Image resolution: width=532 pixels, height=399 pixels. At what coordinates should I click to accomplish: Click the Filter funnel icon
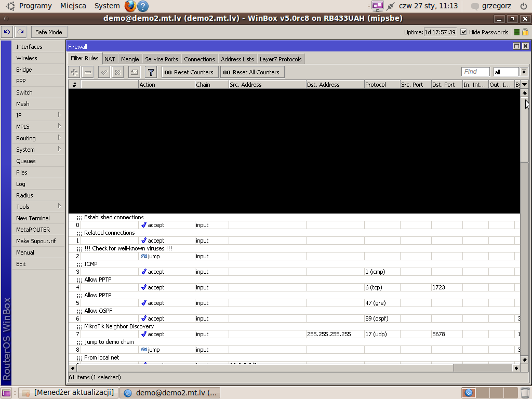pyautogui.click(x=151, y=72)
